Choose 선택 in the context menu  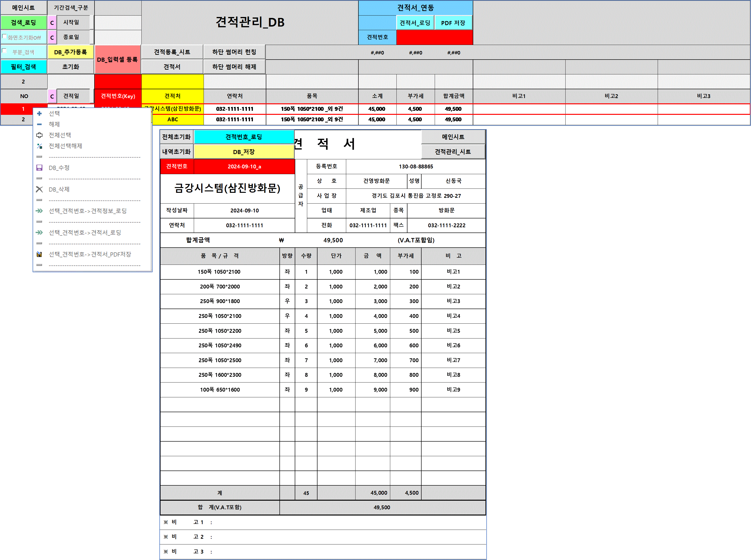click(x=54, y=114)
